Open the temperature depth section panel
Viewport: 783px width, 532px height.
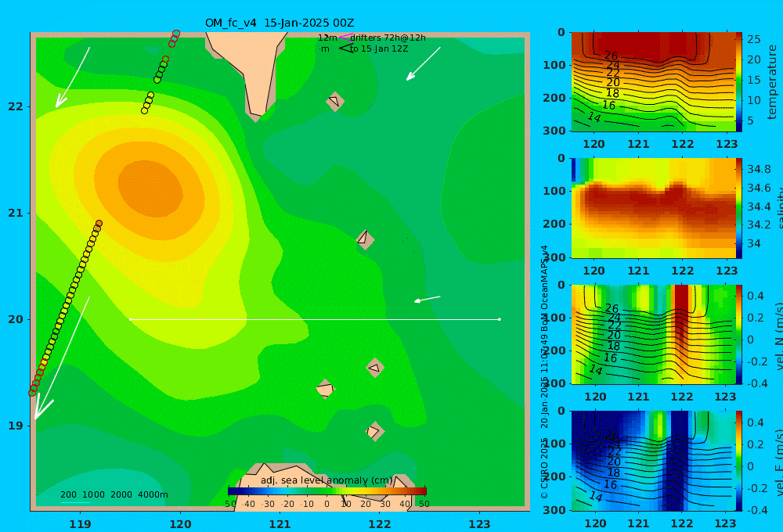coord(653,82)
